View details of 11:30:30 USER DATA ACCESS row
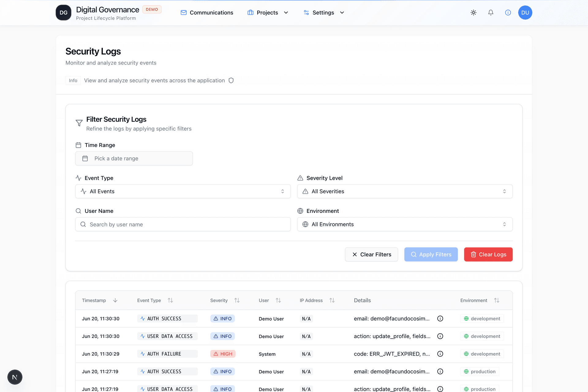588x392 pixels. (440, 336)
